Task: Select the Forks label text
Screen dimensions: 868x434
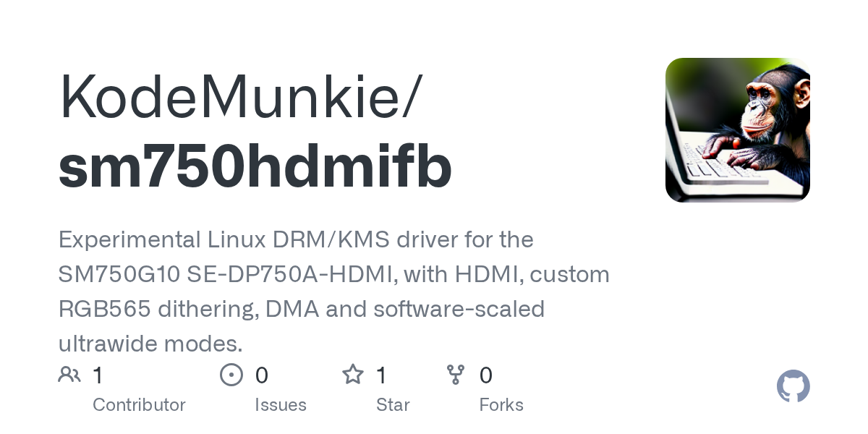Action: [x=501, y=404]
